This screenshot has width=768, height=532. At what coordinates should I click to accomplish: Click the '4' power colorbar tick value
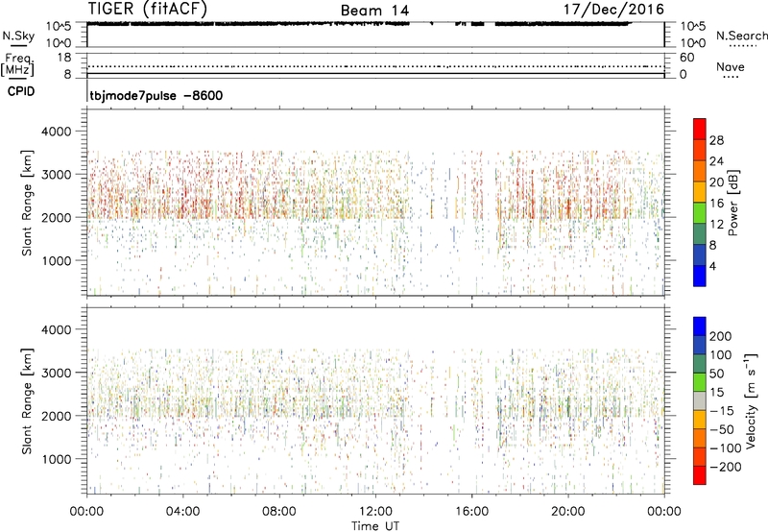712,266
